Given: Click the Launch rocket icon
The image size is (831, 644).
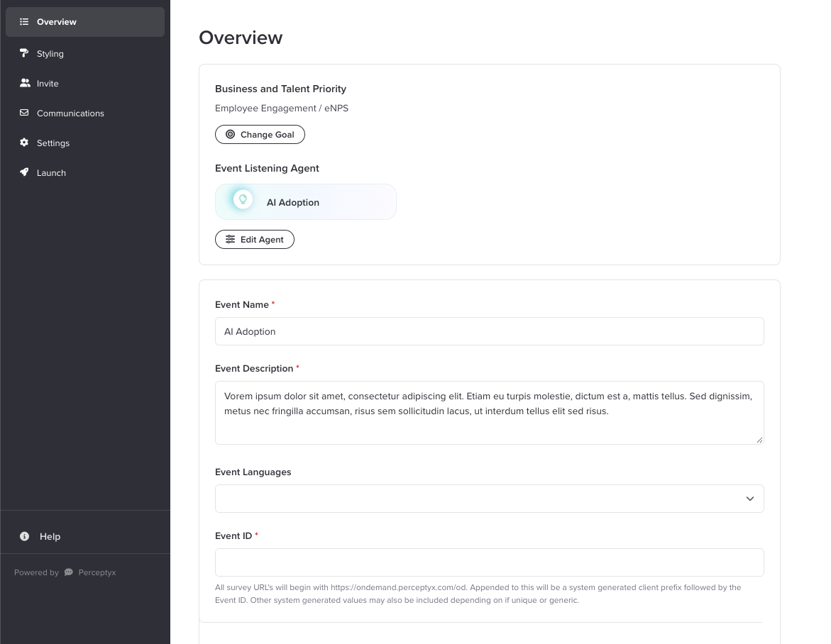Looking at the screenshot, I should click(24, 172).
